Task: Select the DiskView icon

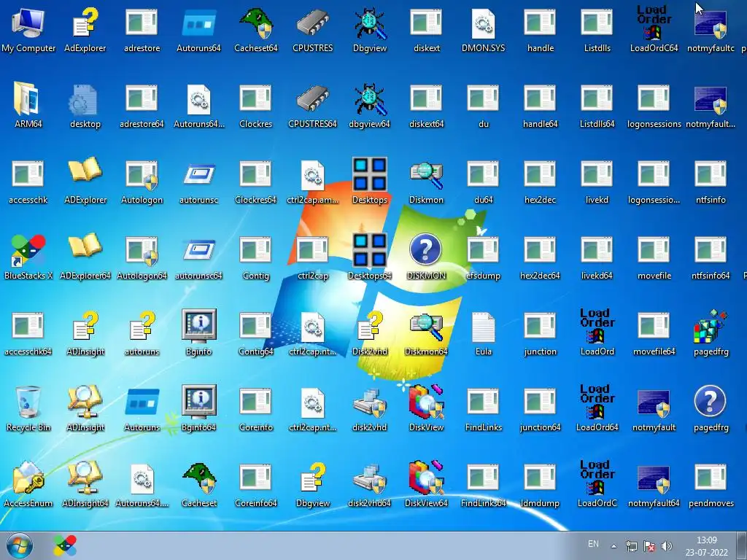Action: click(x=426, y=408)
